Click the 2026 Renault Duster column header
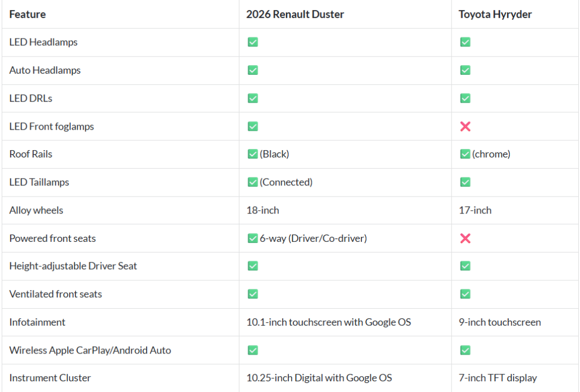The width and height of the screenshot is (580, 392). pyautogui.click(x=295, y=14)
